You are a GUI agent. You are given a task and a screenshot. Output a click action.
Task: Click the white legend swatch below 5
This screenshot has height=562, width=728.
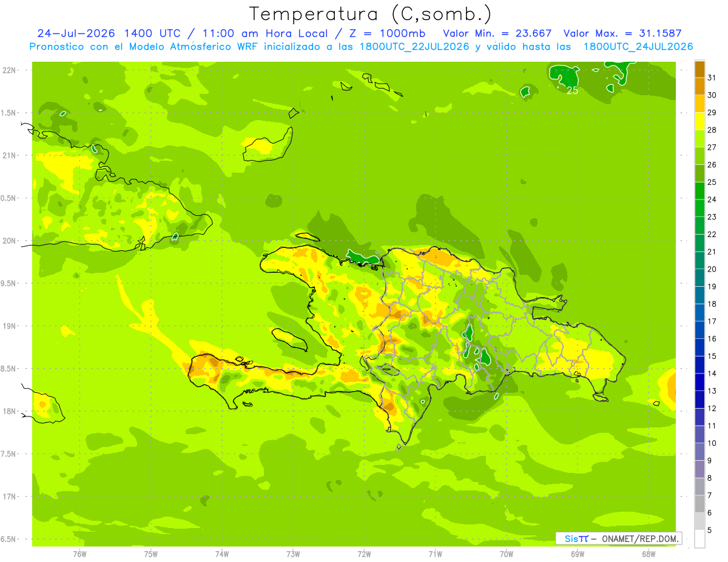pyautogui.click(x=699, y=539)
